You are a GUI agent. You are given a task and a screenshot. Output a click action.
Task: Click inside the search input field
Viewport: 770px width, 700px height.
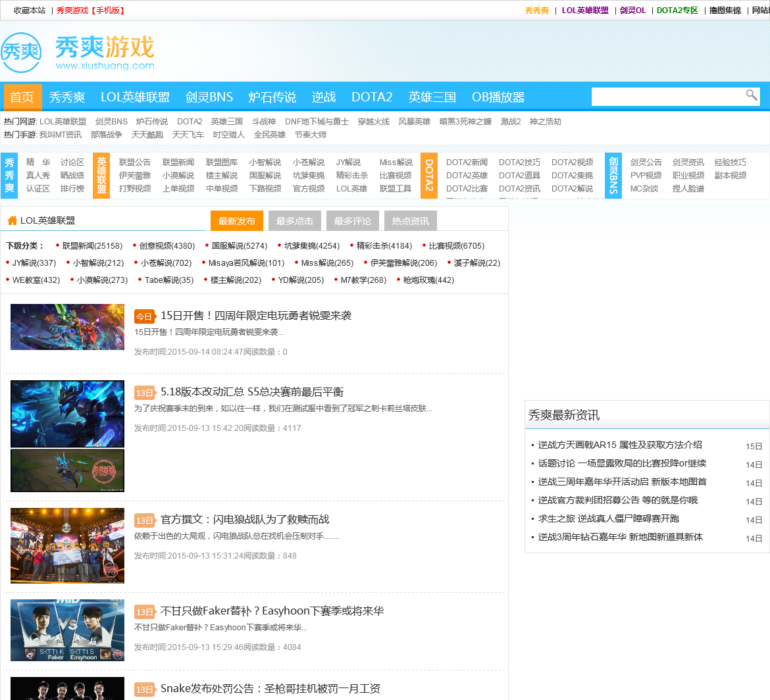(666, 97)
